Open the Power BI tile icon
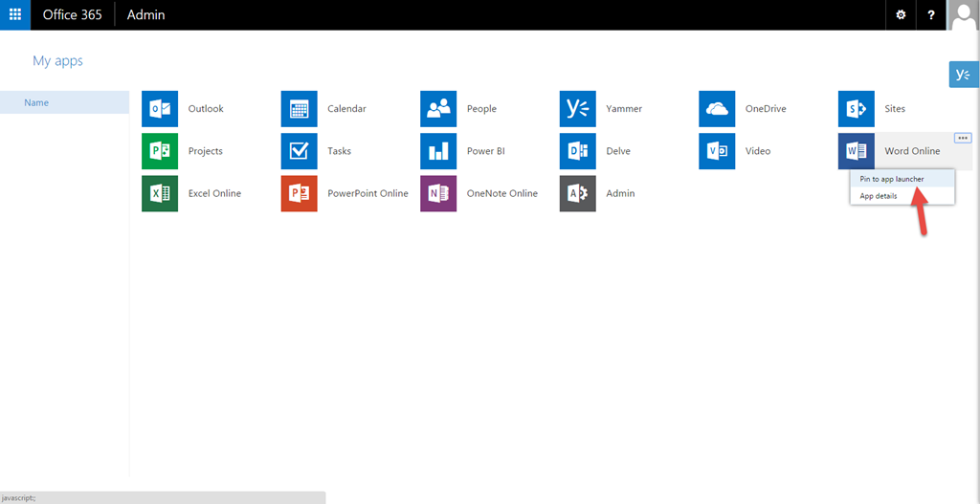980x504 pixels. tap(438, 151)
